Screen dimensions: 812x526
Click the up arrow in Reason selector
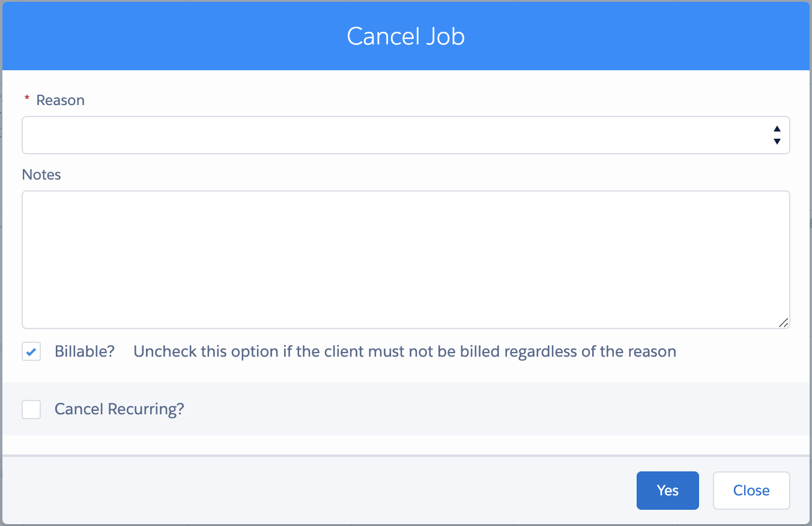[x=777, y=128]
